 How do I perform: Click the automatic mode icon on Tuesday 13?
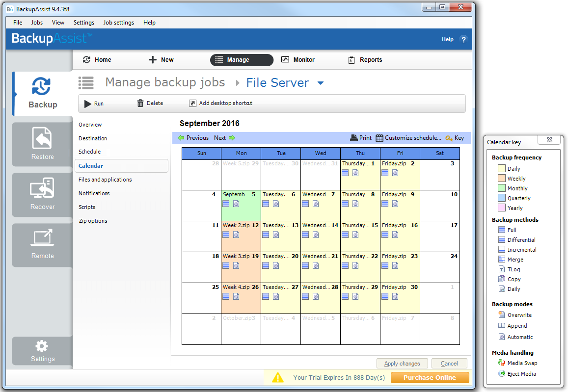pos(276,235)
